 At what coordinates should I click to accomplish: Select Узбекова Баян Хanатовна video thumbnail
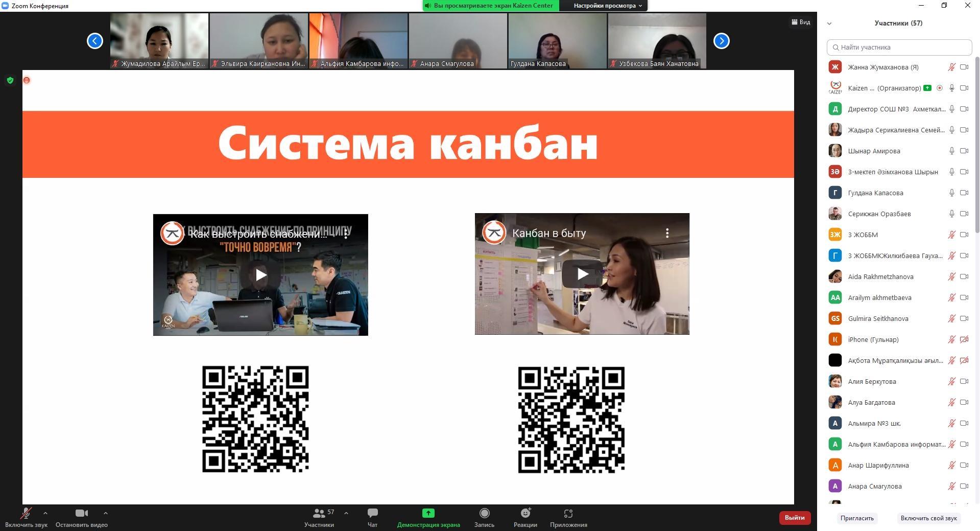coord(657,41)
